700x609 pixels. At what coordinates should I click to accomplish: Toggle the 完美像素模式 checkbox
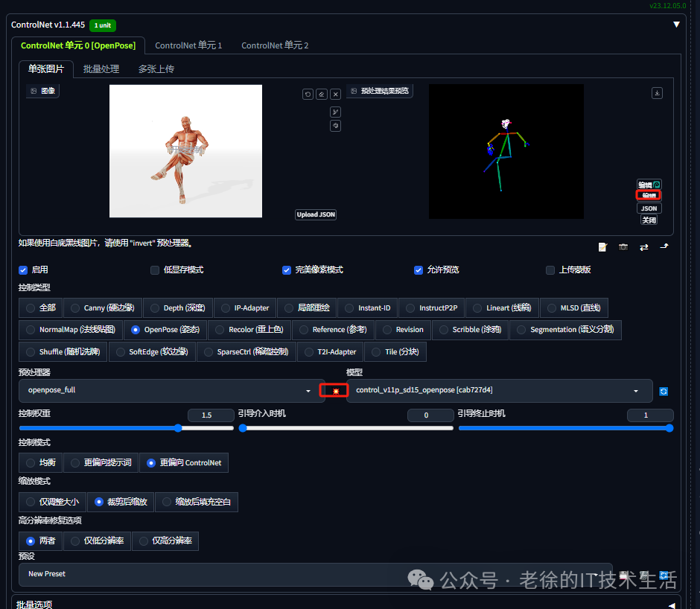click(287, 270)
